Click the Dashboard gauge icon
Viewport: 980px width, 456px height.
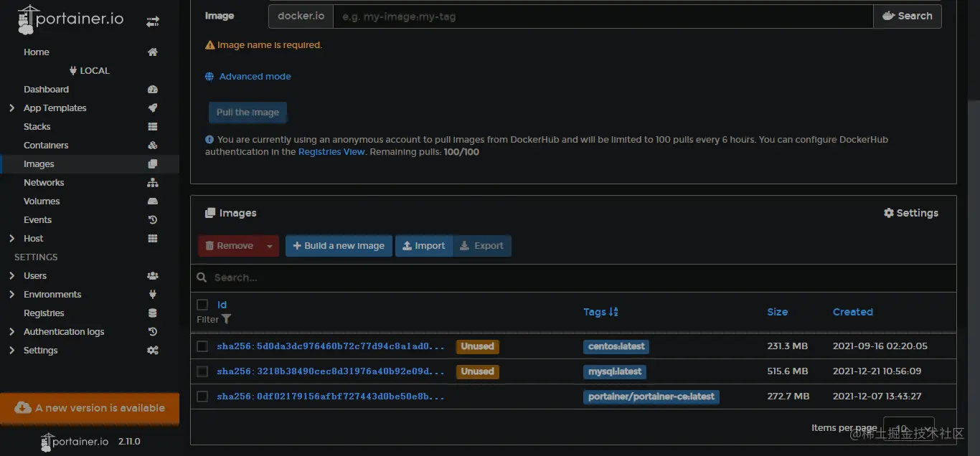point(152,90)
